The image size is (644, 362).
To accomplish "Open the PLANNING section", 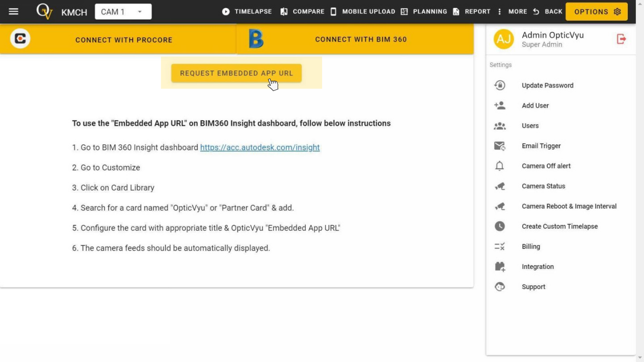I will pyautogui.click(x=430, y=12).
